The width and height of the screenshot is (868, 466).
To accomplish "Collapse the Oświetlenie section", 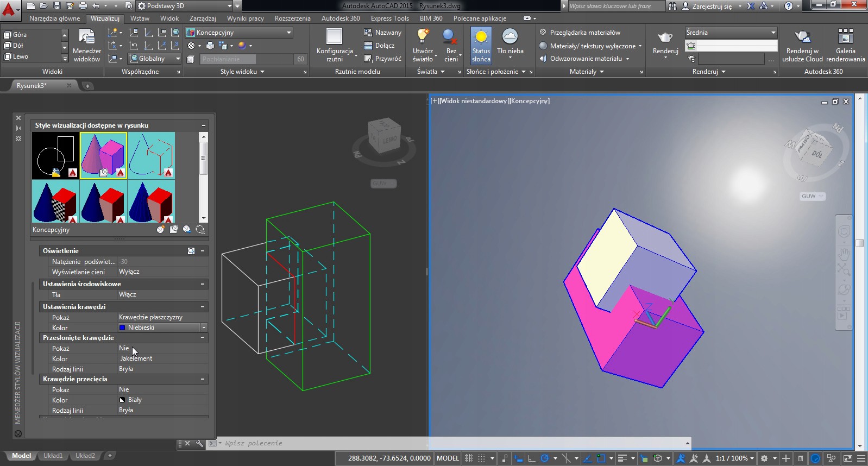I will click(203, 251).
